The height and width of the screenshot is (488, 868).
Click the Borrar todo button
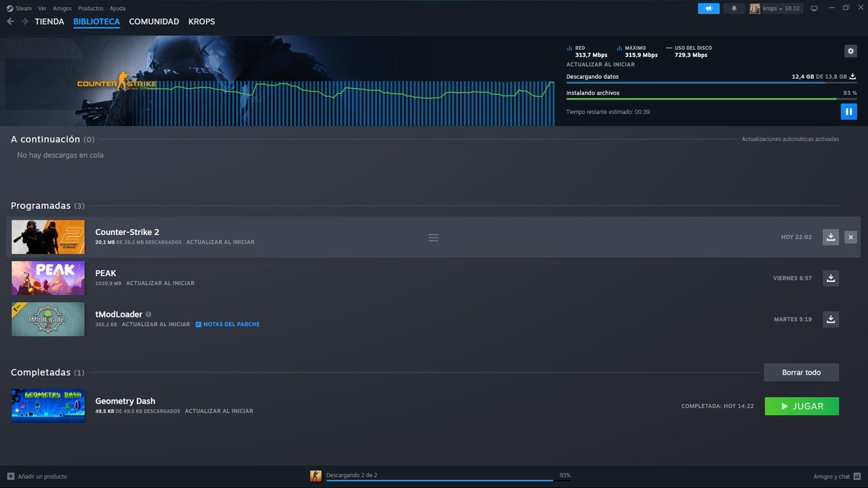pyautogui.click(x=801, y=372)
